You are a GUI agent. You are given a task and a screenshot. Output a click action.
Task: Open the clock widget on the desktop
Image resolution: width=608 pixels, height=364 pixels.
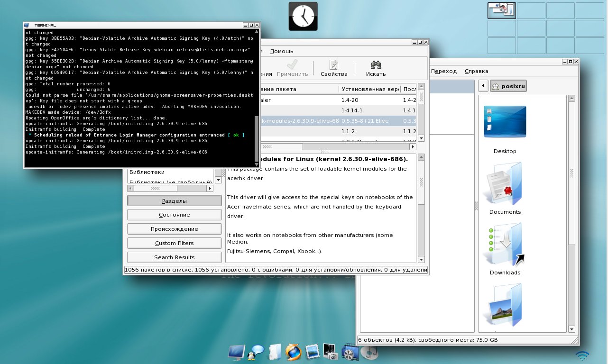(x=303, y=17)
